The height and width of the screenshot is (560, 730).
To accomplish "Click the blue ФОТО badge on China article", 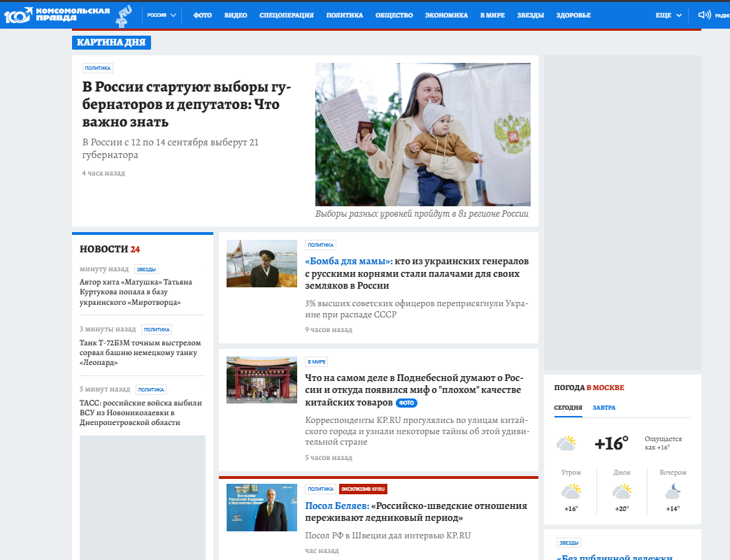I will [406, 403].
